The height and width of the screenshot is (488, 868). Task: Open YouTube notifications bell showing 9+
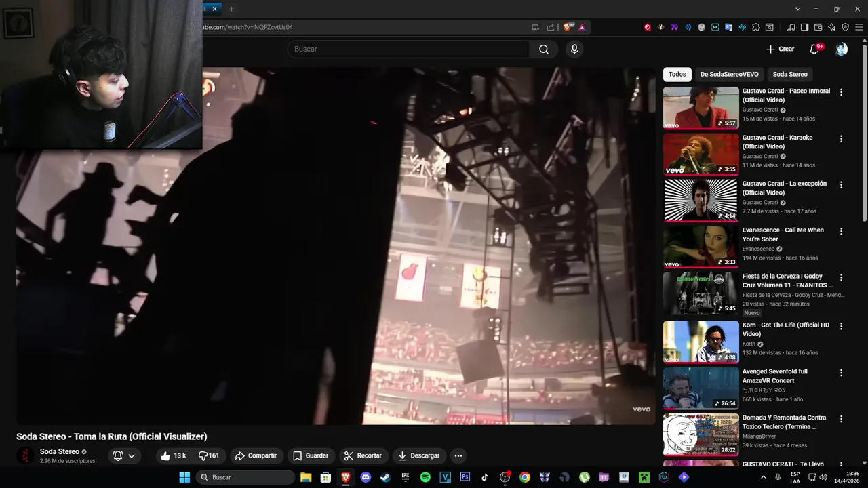815,49
